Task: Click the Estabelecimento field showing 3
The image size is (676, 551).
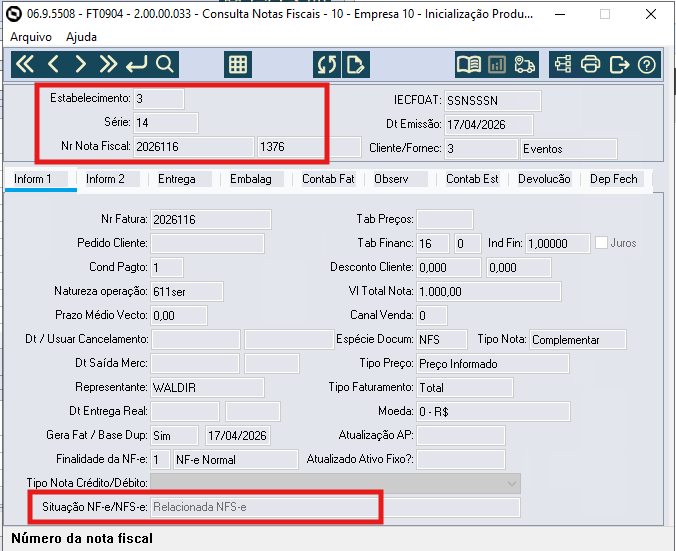Action: click(159, 99)
